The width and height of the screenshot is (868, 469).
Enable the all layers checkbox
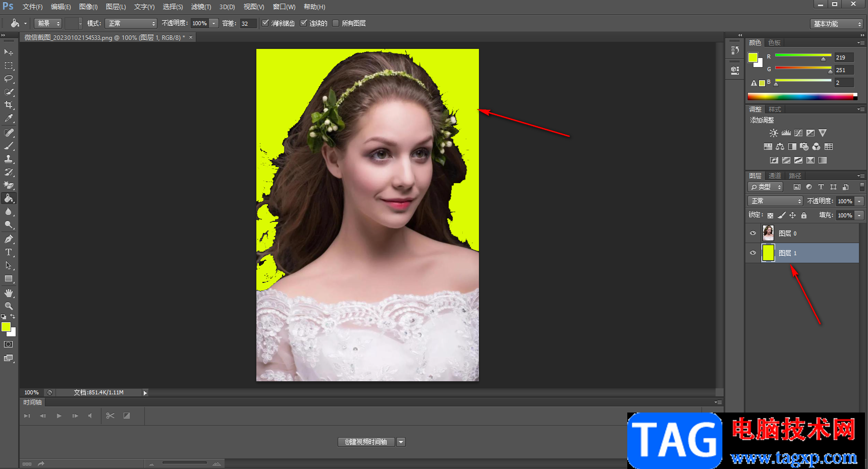coord(336,23)
